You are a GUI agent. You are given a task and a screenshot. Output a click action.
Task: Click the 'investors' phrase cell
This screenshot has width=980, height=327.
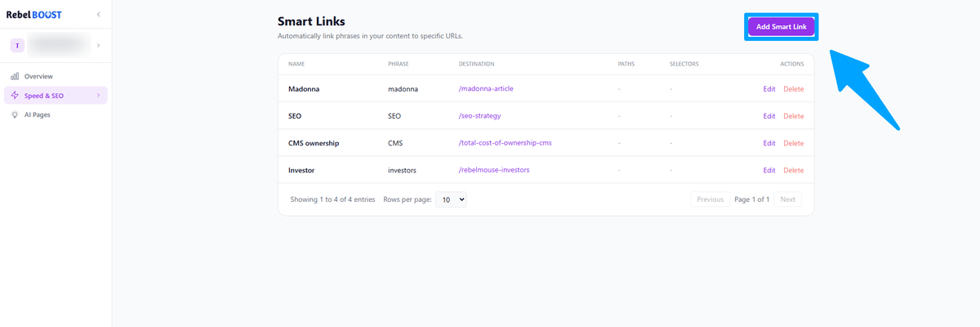(x=403, y=170)
